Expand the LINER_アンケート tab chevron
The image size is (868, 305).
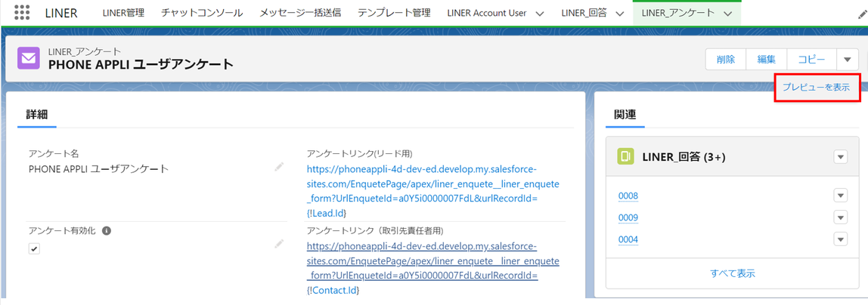point(728,14)
